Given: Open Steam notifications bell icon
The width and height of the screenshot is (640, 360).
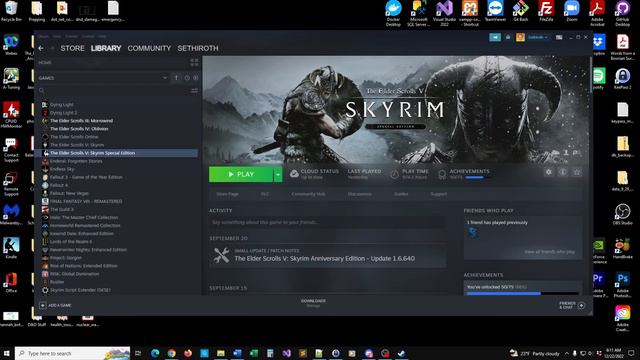Looking at the screenshot, I should pos(508,37).
